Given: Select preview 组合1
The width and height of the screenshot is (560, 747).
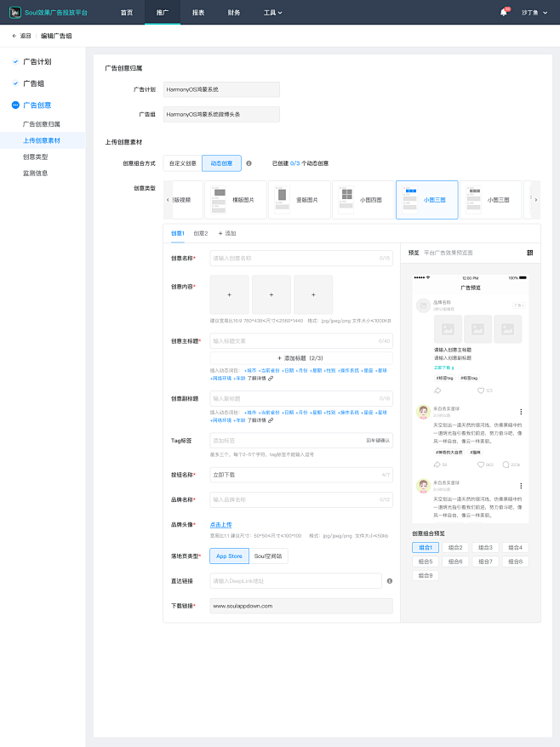Looking at the screenshot, I should [426, 547].
